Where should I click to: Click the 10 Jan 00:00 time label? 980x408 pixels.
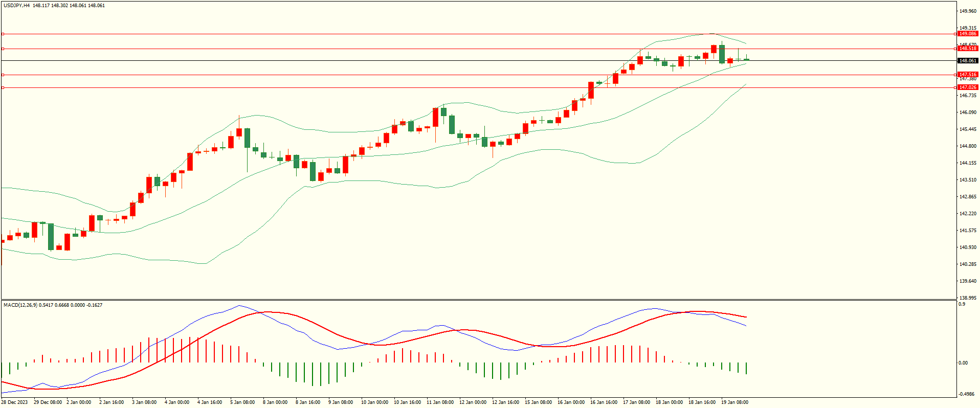[374, 402]
